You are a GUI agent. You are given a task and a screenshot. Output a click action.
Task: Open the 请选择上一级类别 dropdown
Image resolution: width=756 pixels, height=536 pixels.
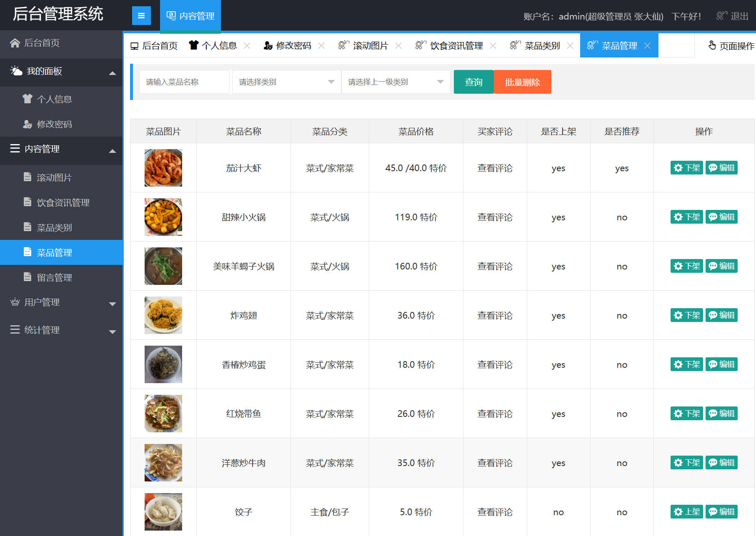pos(395,82)
